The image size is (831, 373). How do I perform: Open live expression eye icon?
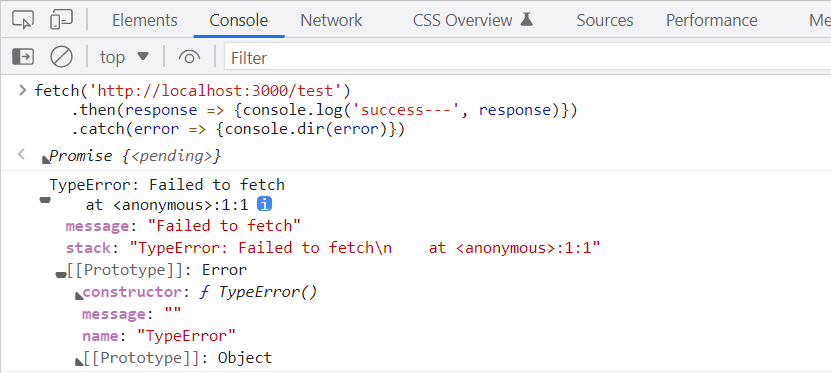[x=189, y=57]
